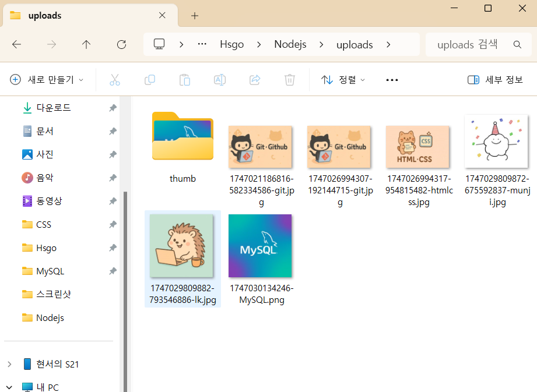537x392 pixels.
Task: Navigate to Nodejs in breadcrumb path
Action: click(290, 44)
